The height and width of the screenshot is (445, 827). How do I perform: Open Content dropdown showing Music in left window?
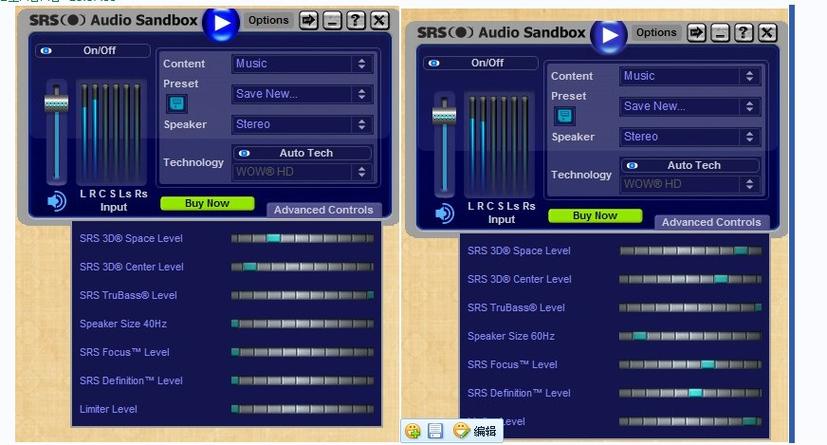pyautogui.click(x=302, y=64)
